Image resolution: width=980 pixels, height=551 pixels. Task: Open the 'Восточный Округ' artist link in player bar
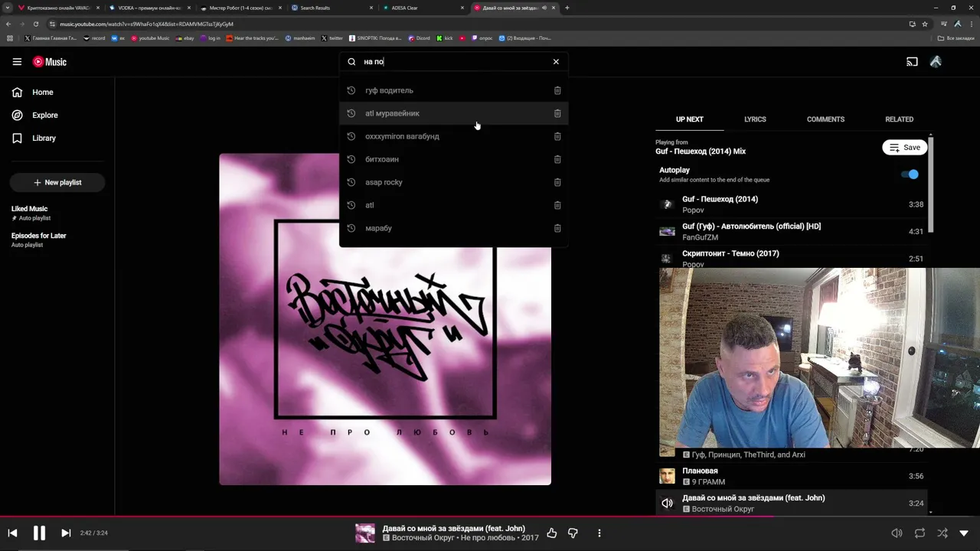[423, 538]
